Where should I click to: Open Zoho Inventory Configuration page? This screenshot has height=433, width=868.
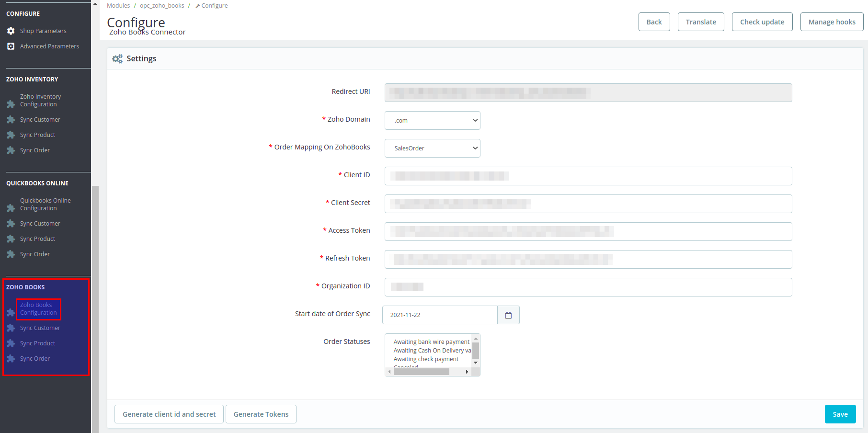40,101
